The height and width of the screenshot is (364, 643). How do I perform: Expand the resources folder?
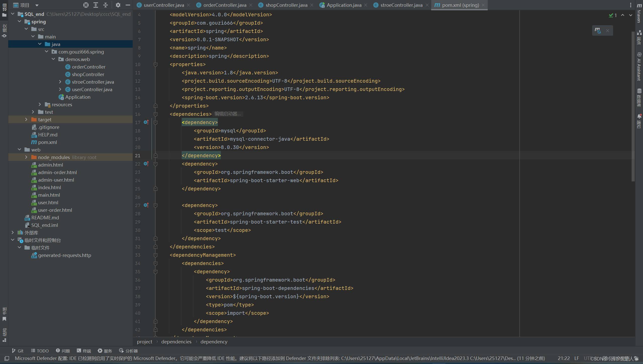tap(40, 105)
